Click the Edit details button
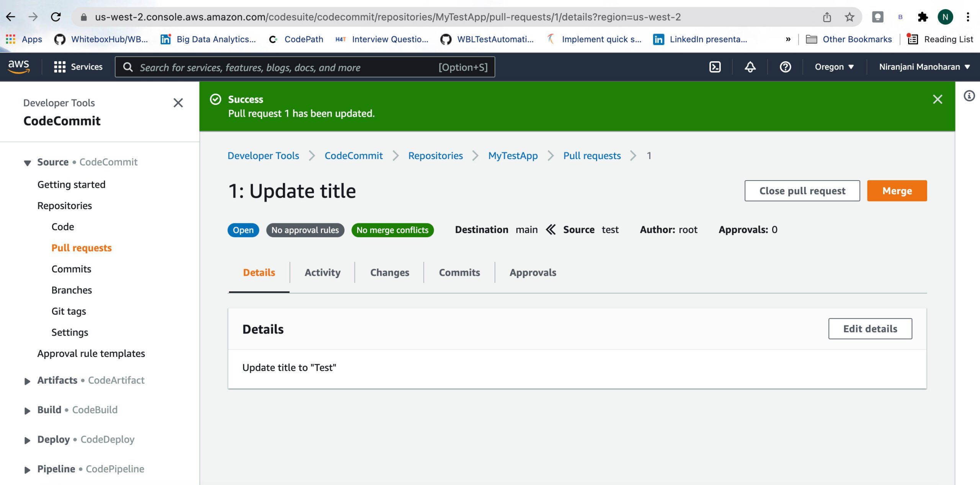980x485 pixels. point(870,329)
